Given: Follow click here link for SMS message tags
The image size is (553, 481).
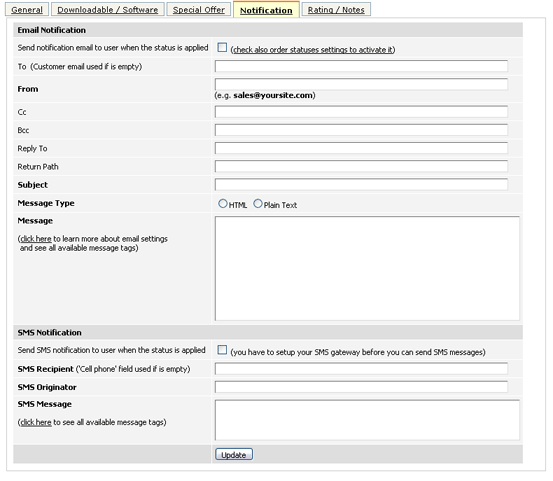Looking at the screenshot, I should click(x=36, y=422).
